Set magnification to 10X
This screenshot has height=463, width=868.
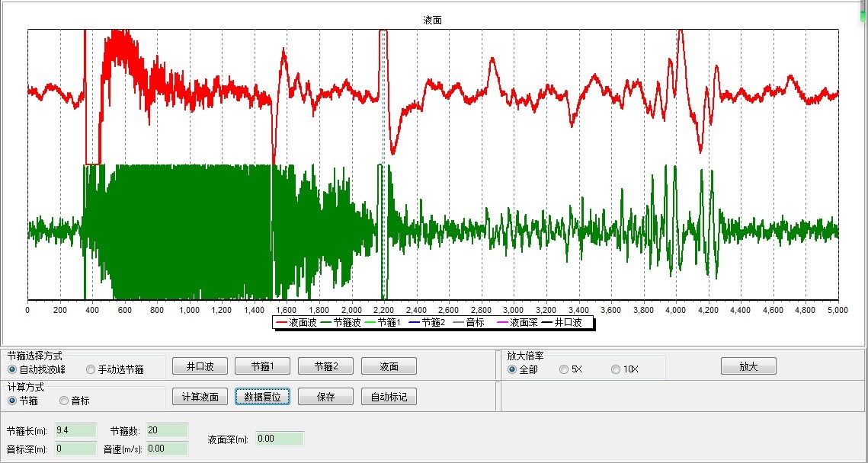pyautogui.click(x=616, y=369)
